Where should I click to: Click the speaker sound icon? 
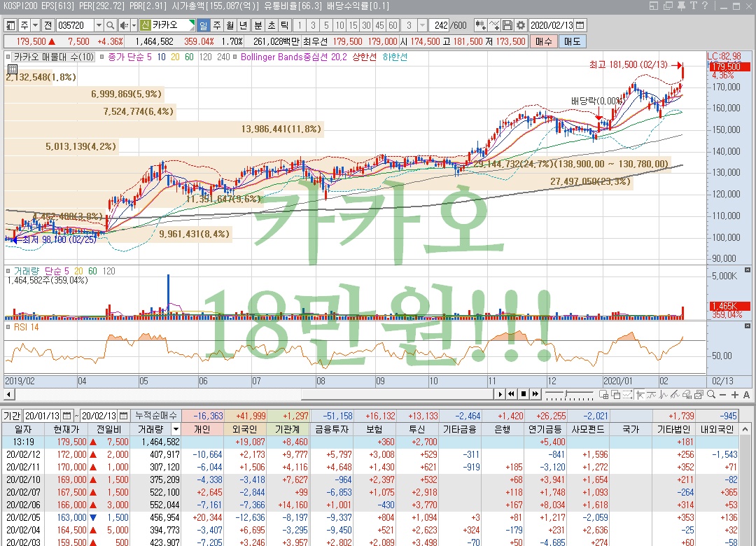point(123,26)
